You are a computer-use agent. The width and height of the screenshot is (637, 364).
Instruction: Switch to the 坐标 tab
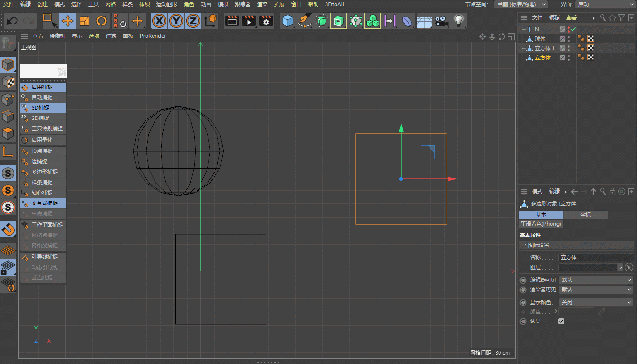pyautogui.click(x=585, y=215)
